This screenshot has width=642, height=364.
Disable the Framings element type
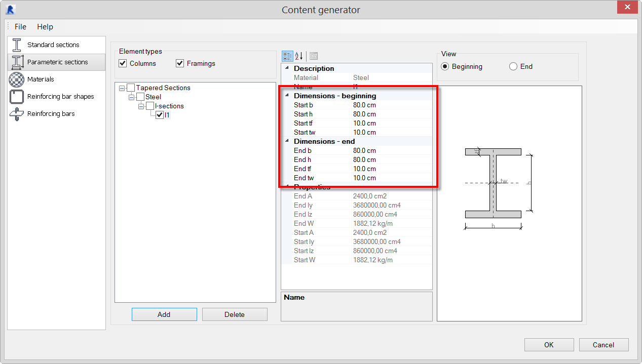coord(180,63)
